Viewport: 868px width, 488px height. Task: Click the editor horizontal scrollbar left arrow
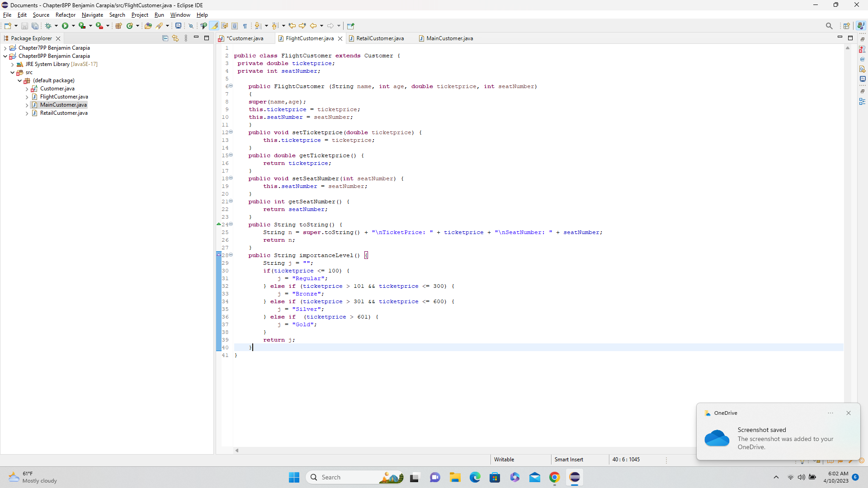(237, 450)
